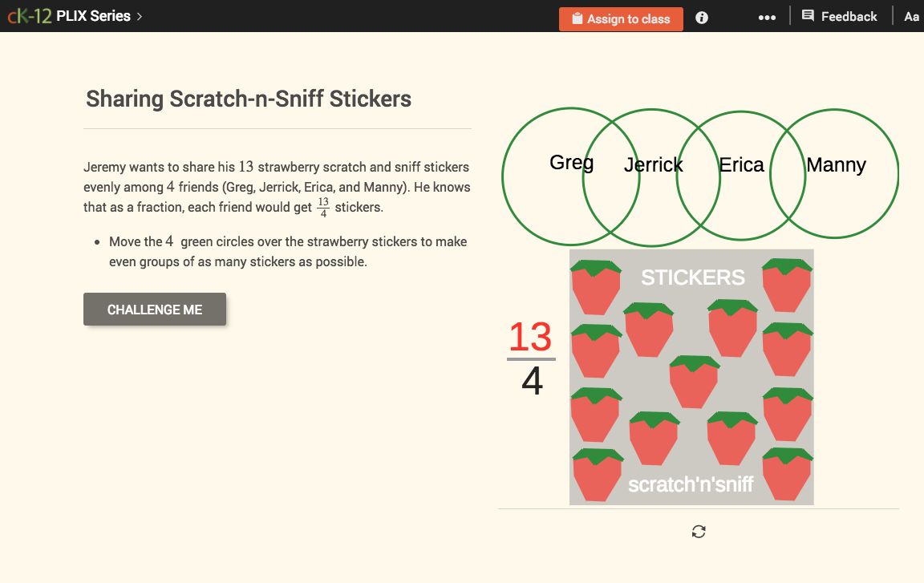Image resolution: width=924 pixels, height=583 pixels.
Task: Open the Aa text settings
Action: coord(911,16)
